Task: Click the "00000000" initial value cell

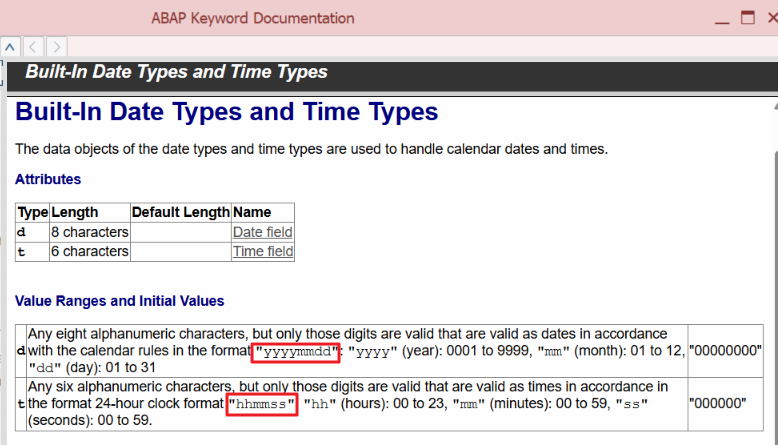Action: tap(725, 351)
